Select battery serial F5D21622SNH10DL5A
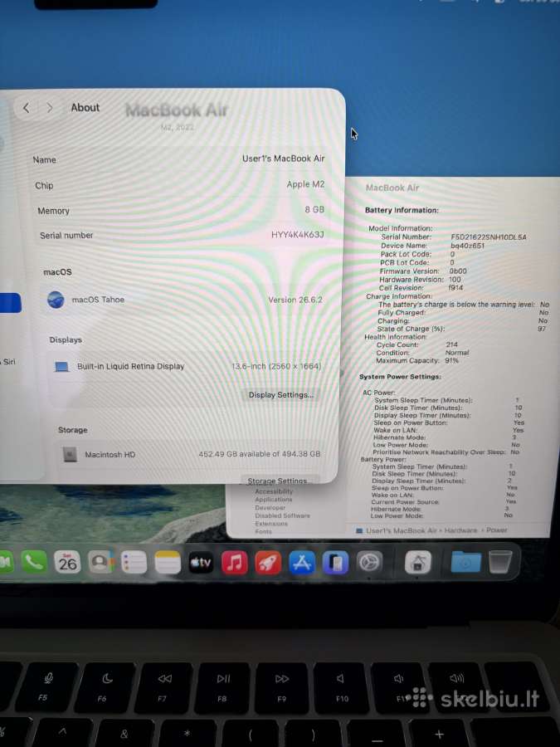This screenshot has width=560, height=747. tap(489, 237)
